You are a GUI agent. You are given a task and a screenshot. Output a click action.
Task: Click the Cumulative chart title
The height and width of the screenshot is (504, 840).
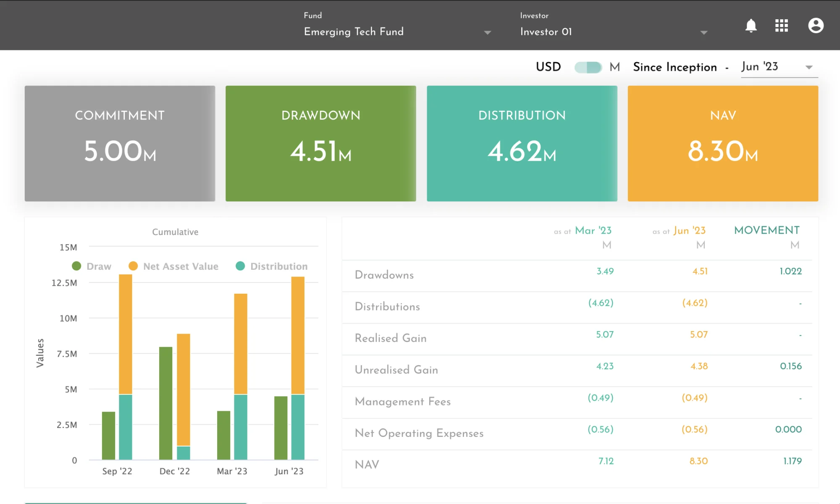point(175,232)
